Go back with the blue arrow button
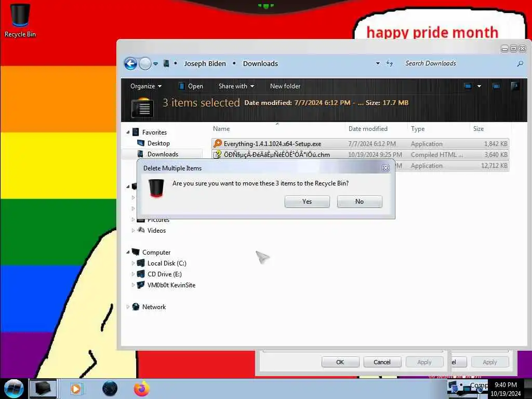This screenshot has height=399, width=532. (130, 63)
